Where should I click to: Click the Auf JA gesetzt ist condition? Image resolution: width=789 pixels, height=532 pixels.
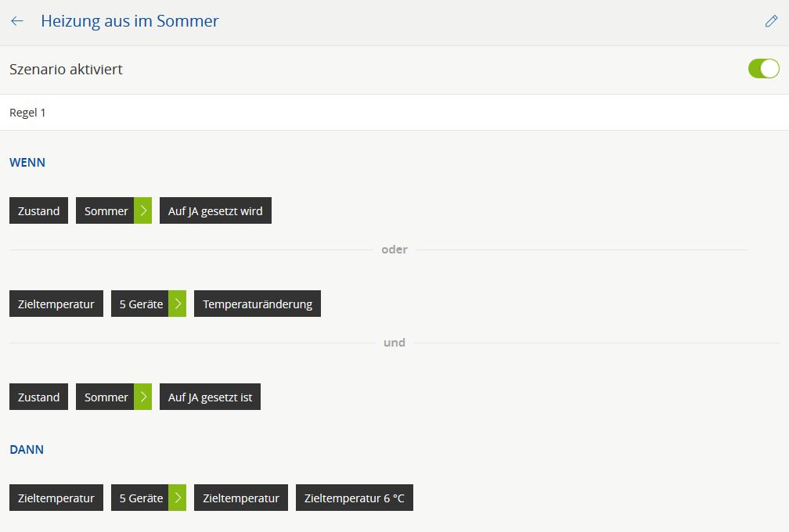coord(210,397)
